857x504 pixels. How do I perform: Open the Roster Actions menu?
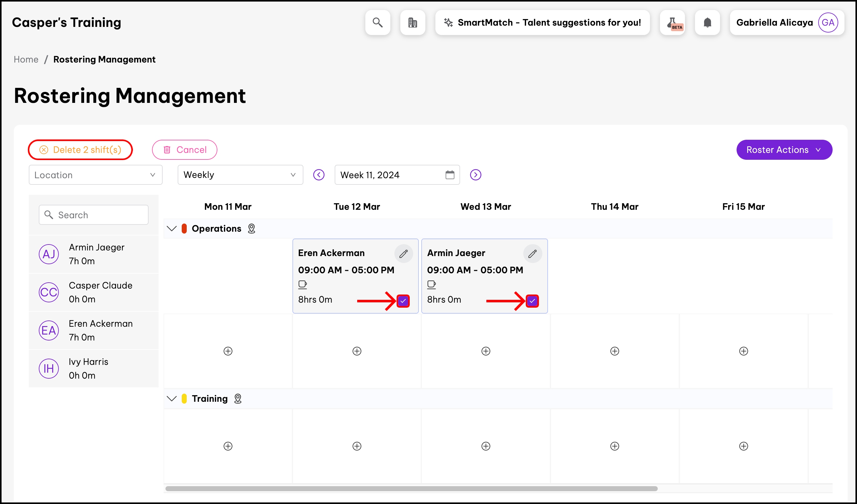point(784,149)
